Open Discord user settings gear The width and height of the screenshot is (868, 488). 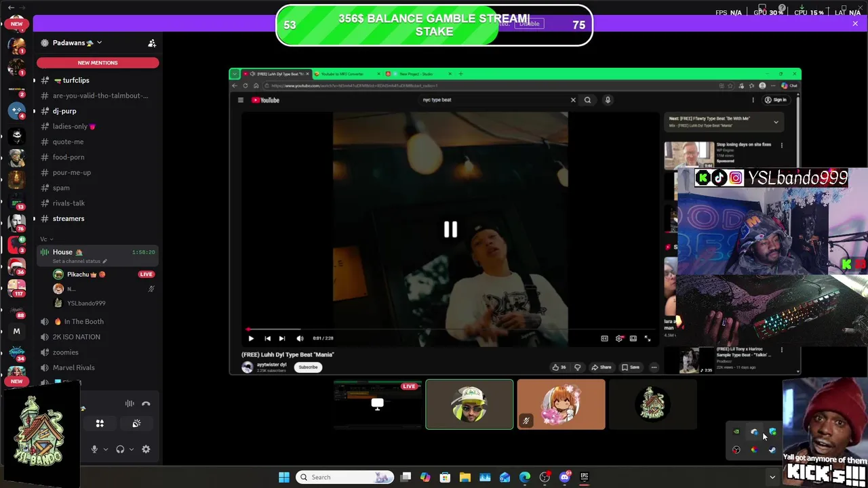coord(146,449)
